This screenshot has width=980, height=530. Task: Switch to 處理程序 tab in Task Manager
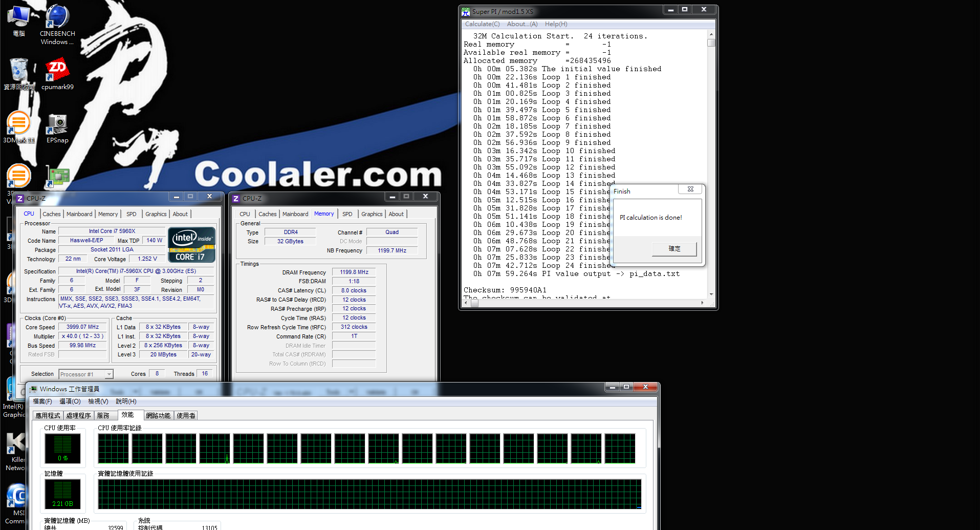pos(78,416)
